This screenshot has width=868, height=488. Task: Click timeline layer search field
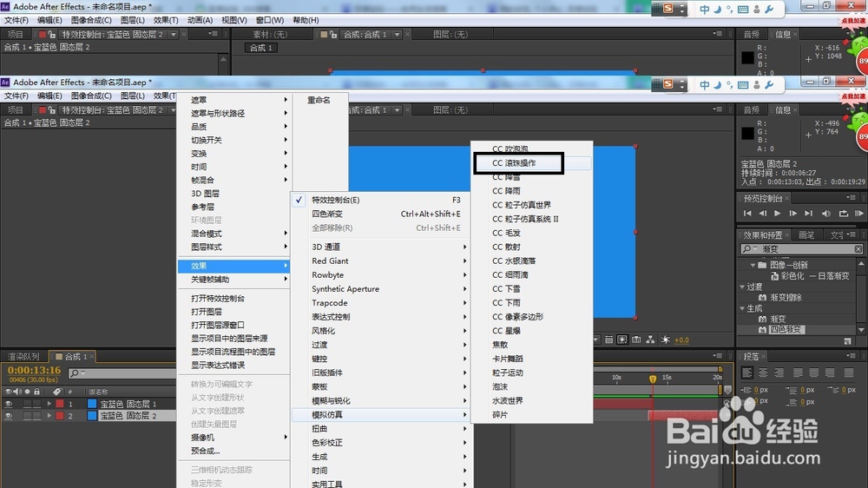click(x=122, y=373)
